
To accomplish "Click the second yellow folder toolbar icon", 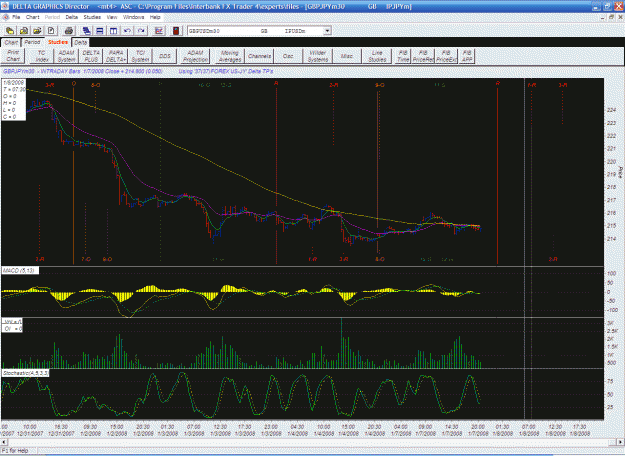I will point(24,31).
